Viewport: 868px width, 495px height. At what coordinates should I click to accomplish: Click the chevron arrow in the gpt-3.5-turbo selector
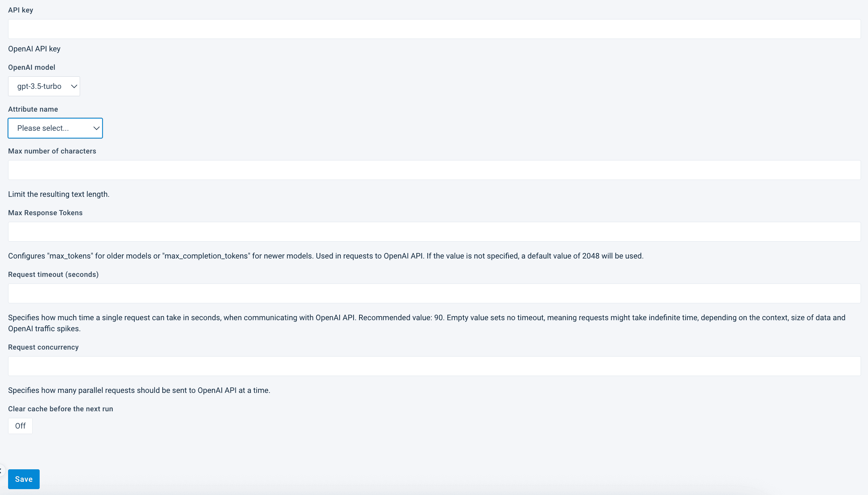pyautogui.click(x=74, y=86)
